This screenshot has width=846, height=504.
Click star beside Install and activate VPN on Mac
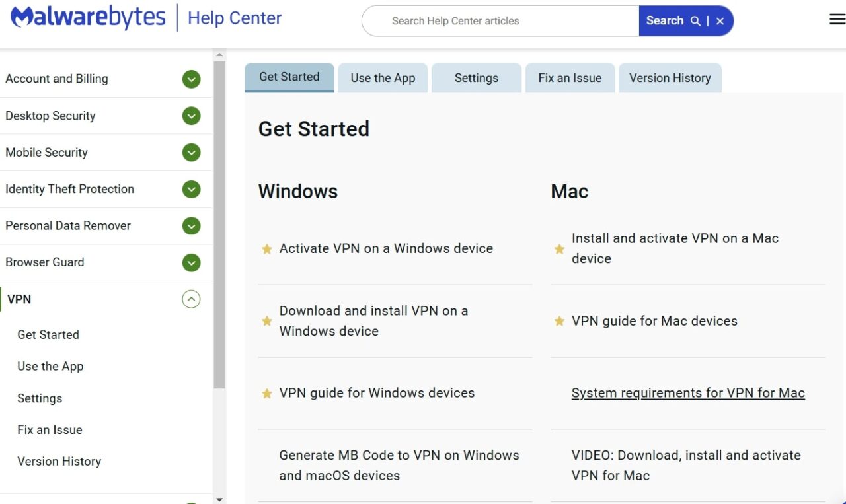(x=559, y=249)
